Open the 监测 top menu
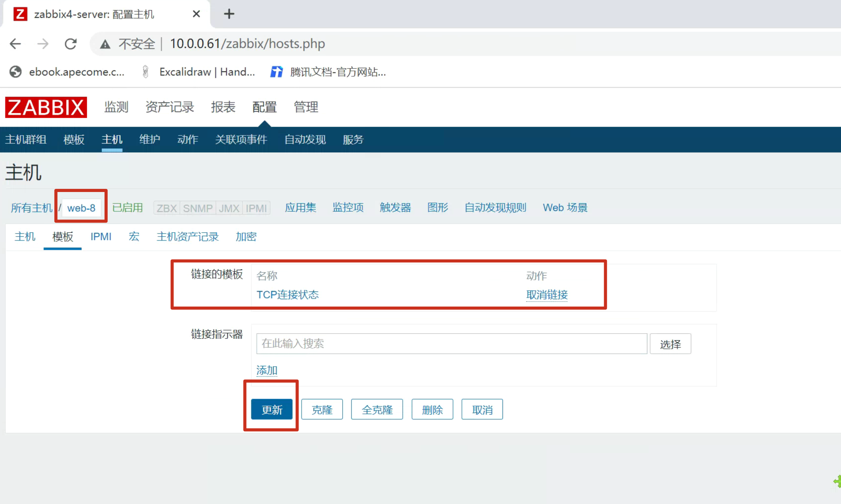Screen dimensions: 841x504 [x=116, y=107]
